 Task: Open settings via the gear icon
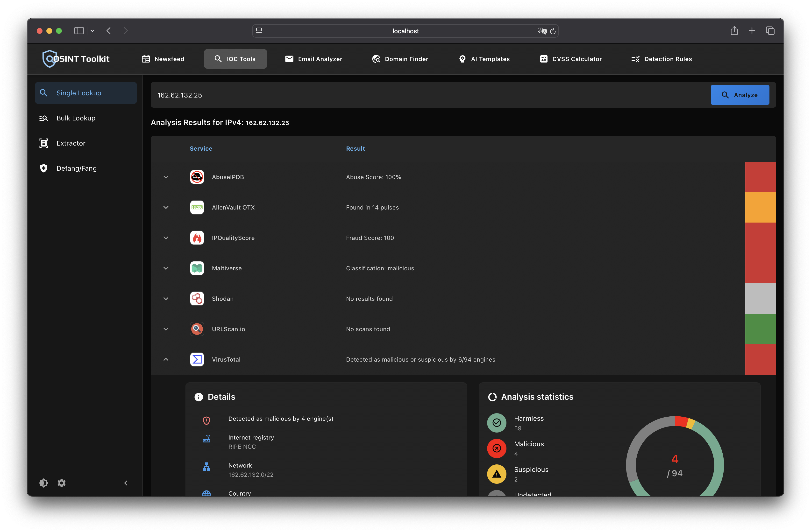(62, 483)
